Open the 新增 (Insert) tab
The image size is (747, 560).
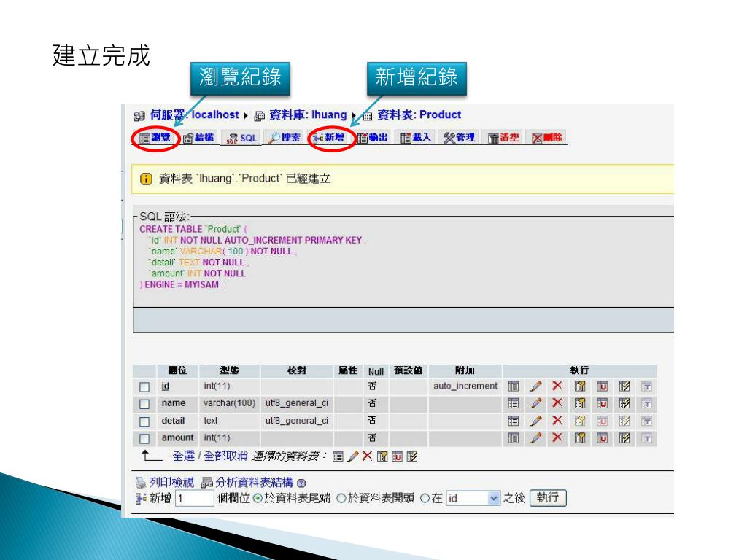pos(329,138)
